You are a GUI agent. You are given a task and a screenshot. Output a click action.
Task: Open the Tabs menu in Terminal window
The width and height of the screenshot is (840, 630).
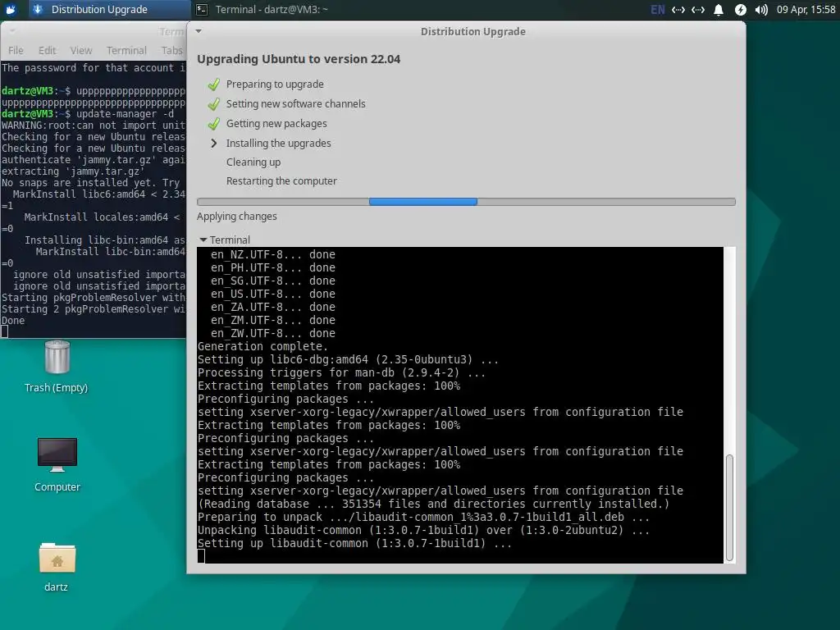coord(172,50)
